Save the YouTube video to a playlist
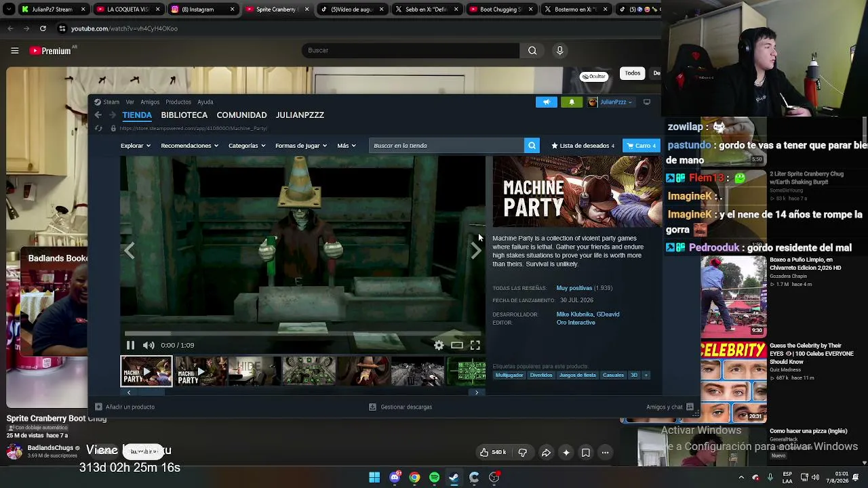868x488 pixels. click(586, 453)
